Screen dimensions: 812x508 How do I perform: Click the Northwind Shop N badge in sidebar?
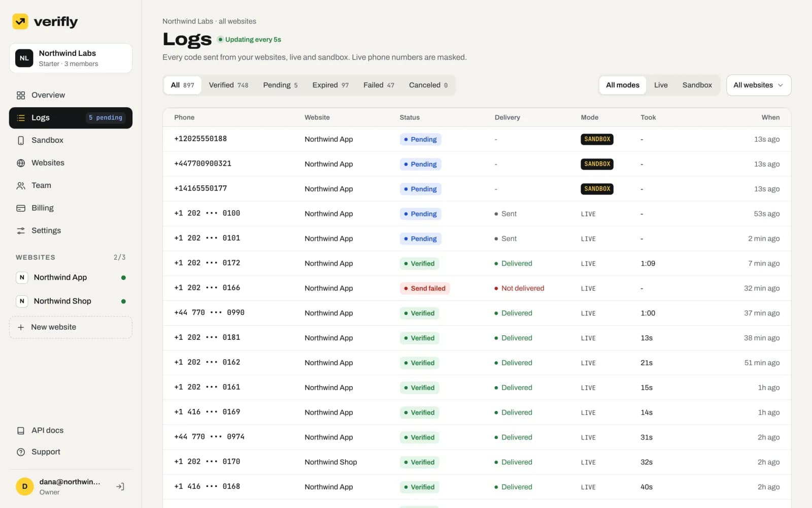click(22, 301)
